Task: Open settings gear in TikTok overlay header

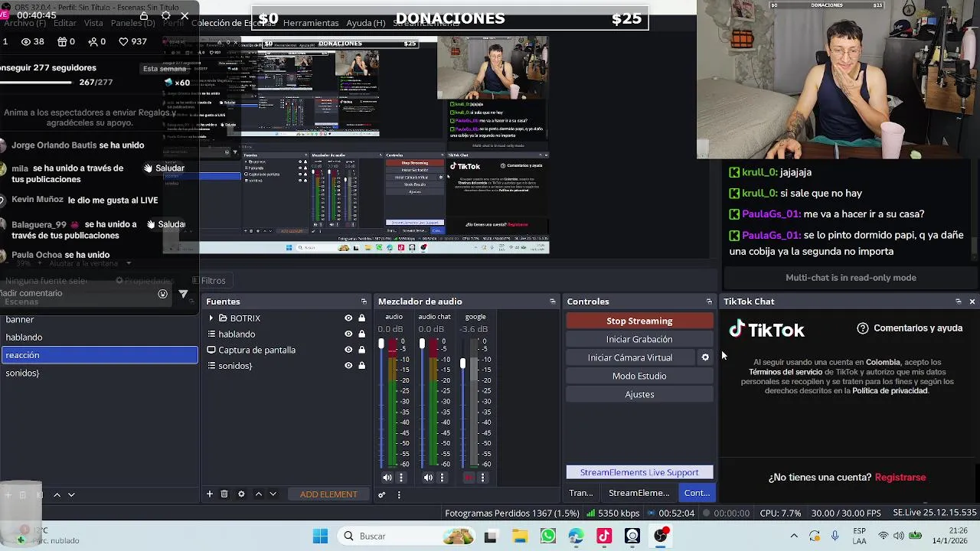Action: pos(165,15)
